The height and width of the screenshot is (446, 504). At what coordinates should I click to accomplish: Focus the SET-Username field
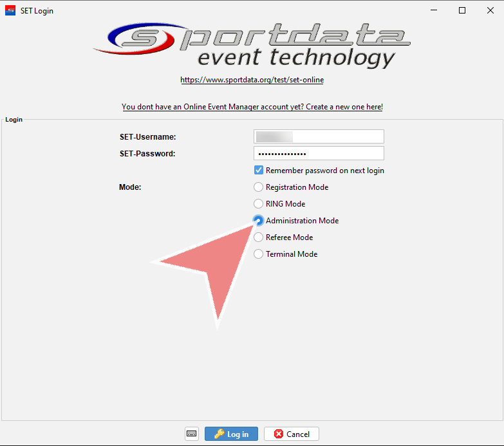(319, 136)
